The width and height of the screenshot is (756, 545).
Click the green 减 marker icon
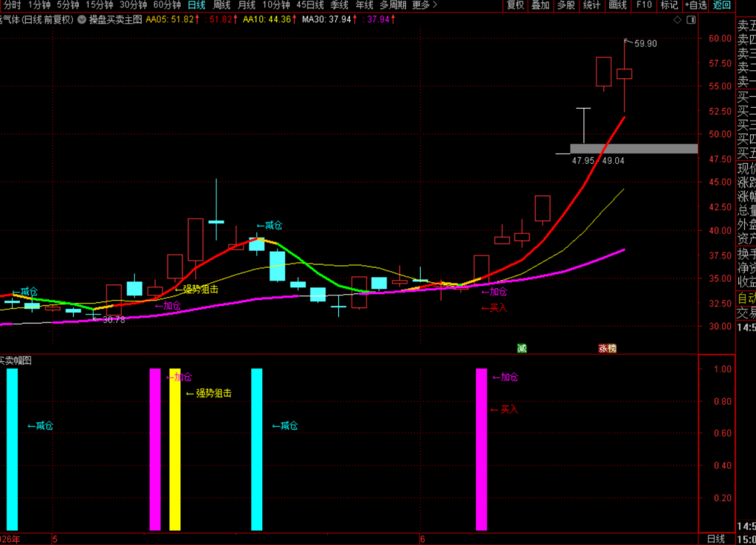[x=522, y=349]
